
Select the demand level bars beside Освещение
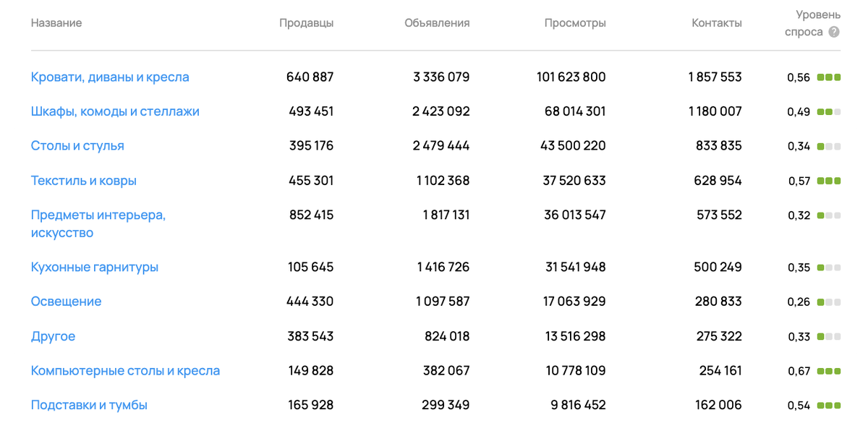coord(830,302)
